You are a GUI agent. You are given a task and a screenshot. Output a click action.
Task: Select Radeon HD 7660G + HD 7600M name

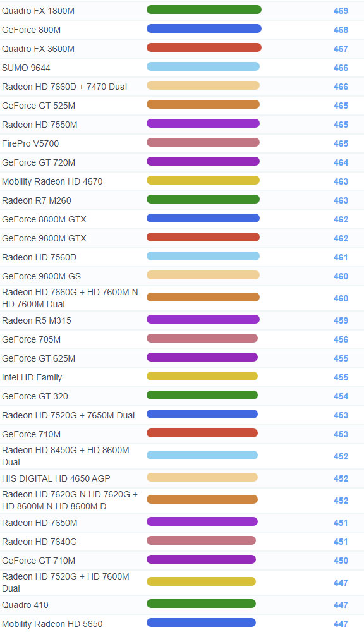coord(70,298)
